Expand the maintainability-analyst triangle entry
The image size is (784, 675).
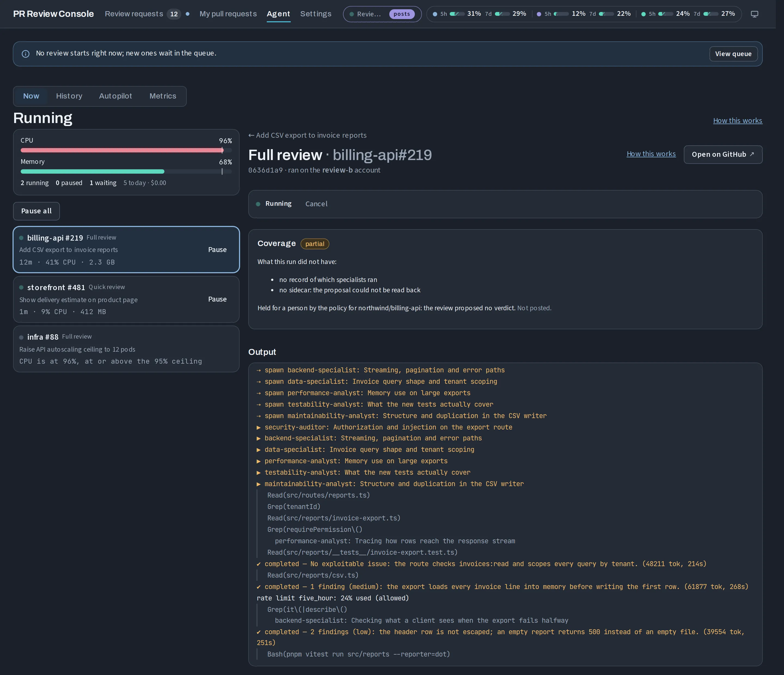point(390,484)
